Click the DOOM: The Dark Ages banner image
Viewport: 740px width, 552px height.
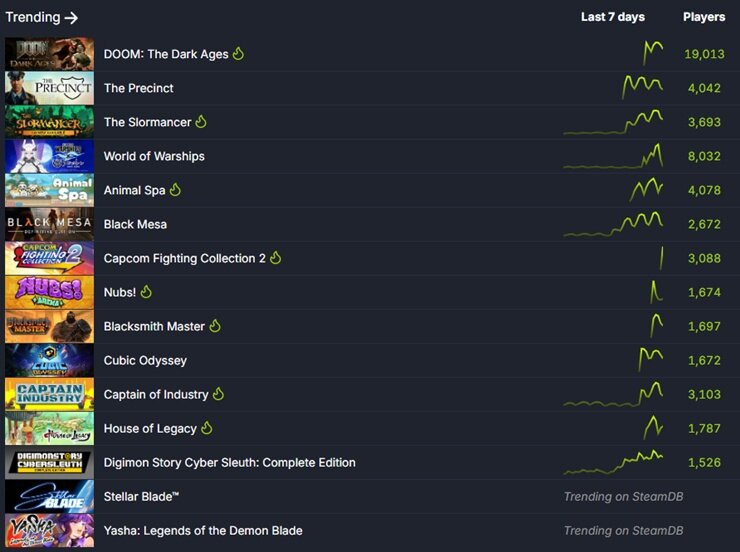point(50,54)
